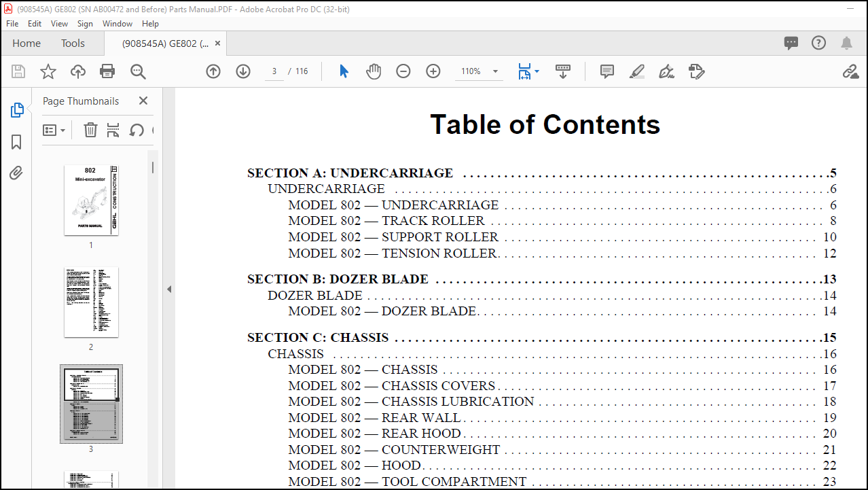Delete selected page trash icon
This screenshot has height=490, width=868.
coord(90,130)
